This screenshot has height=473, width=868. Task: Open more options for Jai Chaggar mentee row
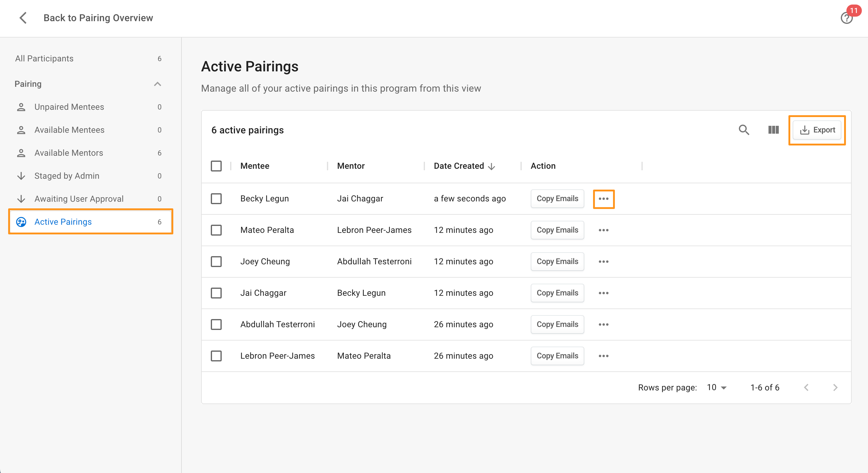(x=603, y=293)
